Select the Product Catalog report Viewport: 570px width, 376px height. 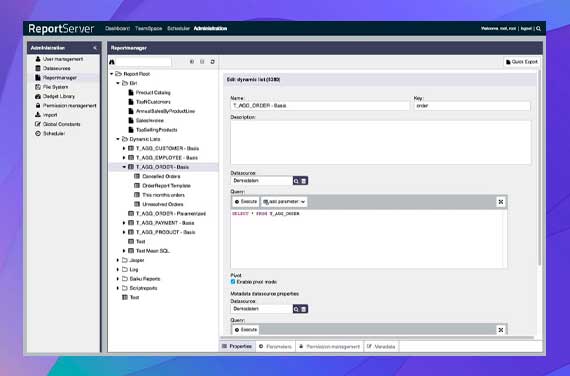click(x=153, y=93)
